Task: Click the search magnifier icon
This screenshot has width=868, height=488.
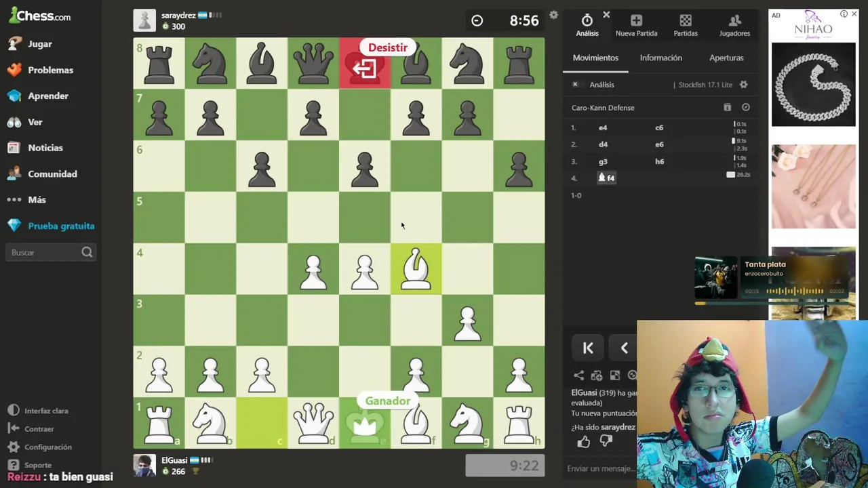Action: [87, 252]
